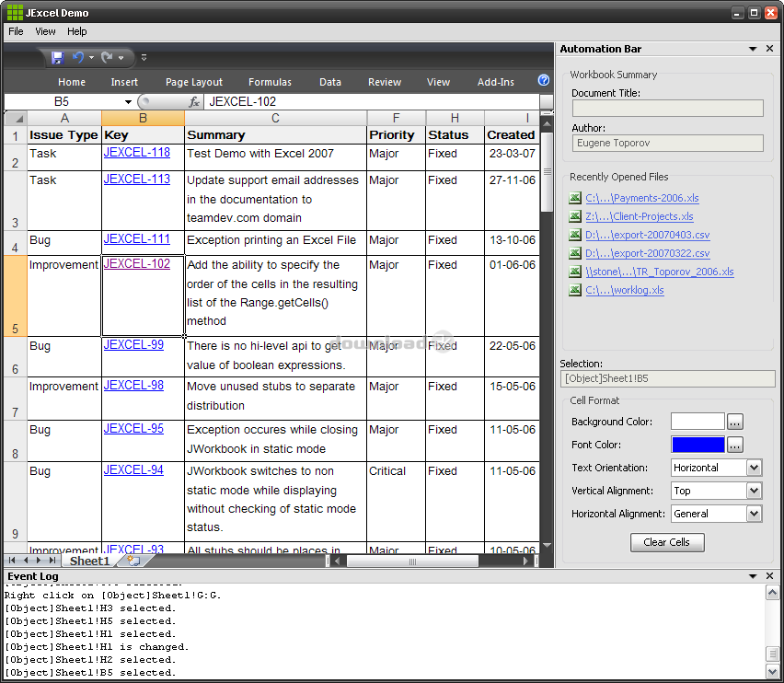Click the Select All corner of the grid
The height and width of the screenshot is (683, 784).
15,118
